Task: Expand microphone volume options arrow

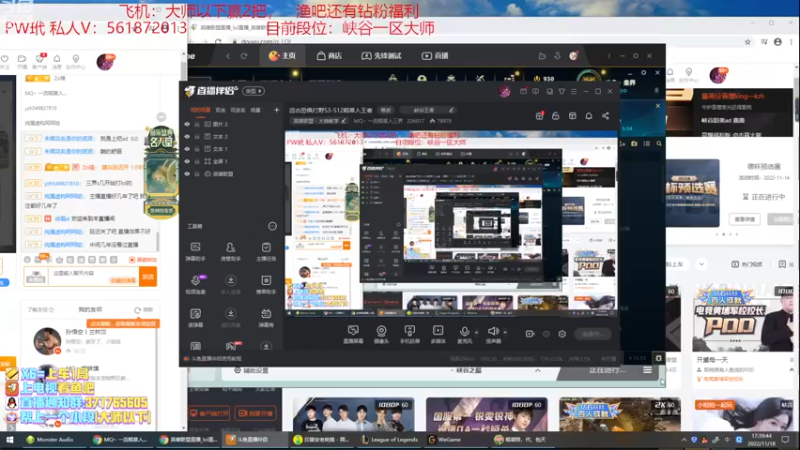Action: [x=477, y=332]
